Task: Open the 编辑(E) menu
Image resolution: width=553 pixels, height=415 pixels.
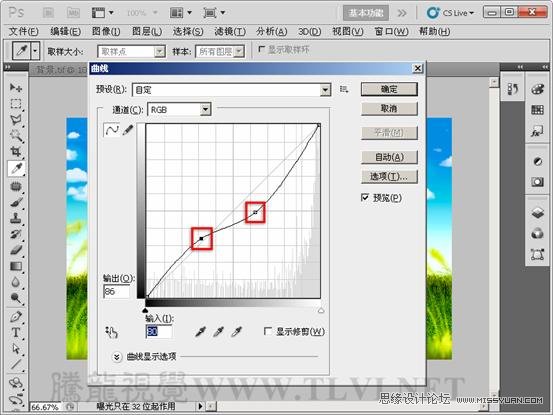Action: pos(66,32)
